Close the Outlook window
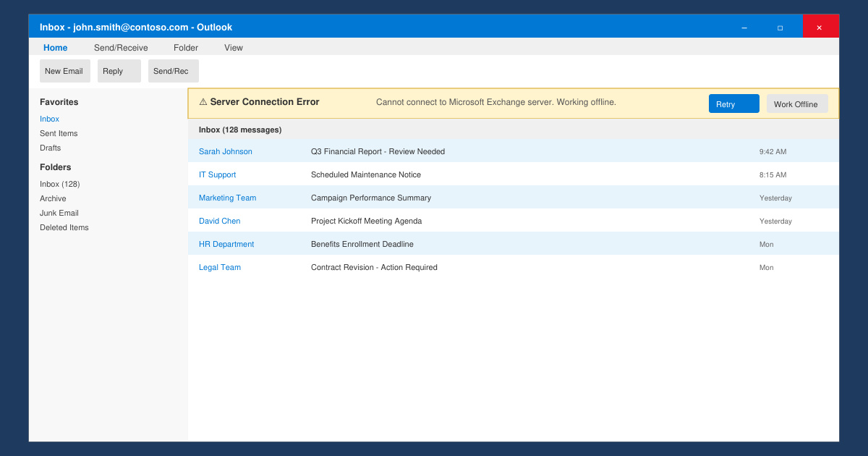Viewport: 868px width, 456px height. (x=820, y=27)
